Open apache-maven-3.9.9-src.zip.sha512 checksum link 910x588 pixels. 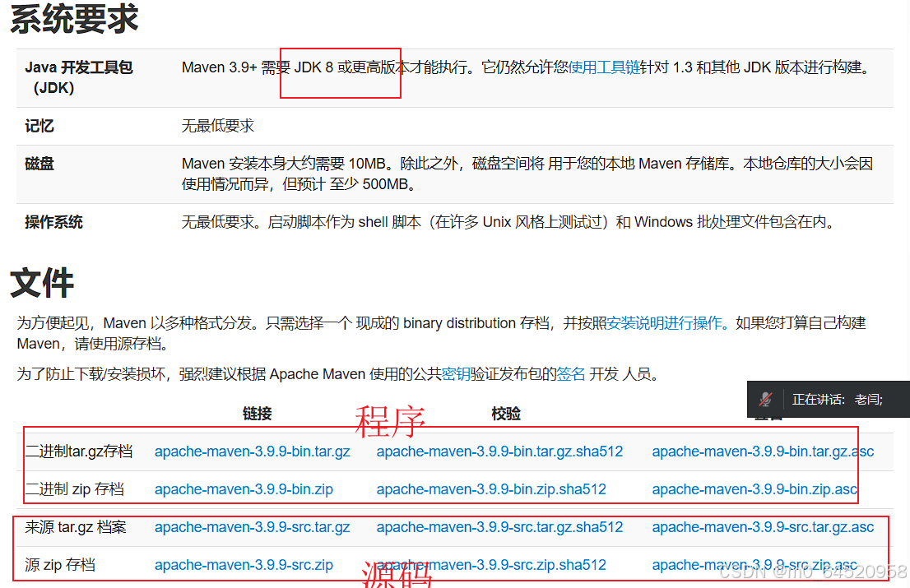click(491, 565)
